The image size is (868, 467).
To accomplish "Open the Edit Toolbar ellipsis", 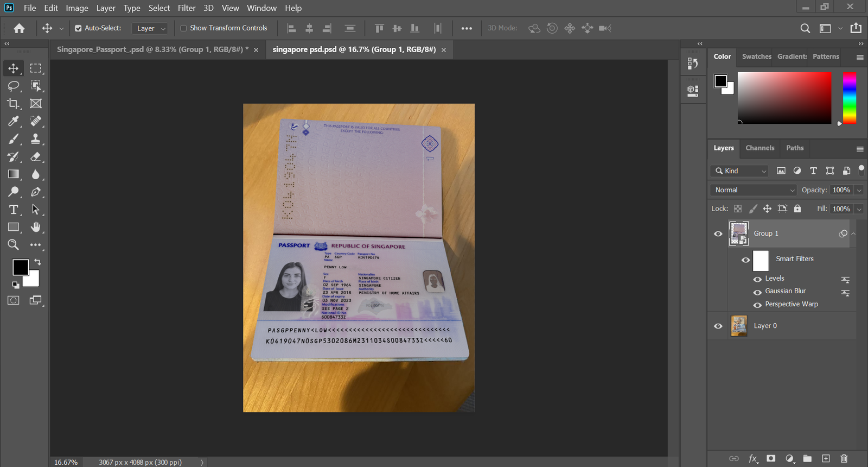I will (x=36, y=245).
